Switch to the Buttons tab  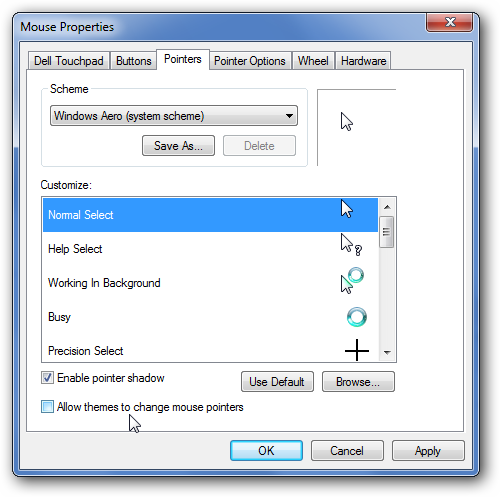tap(134, 61)
